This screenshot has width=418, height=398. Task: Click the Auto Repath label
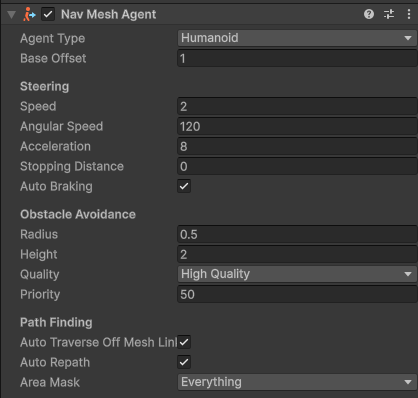tap(55, 363)
